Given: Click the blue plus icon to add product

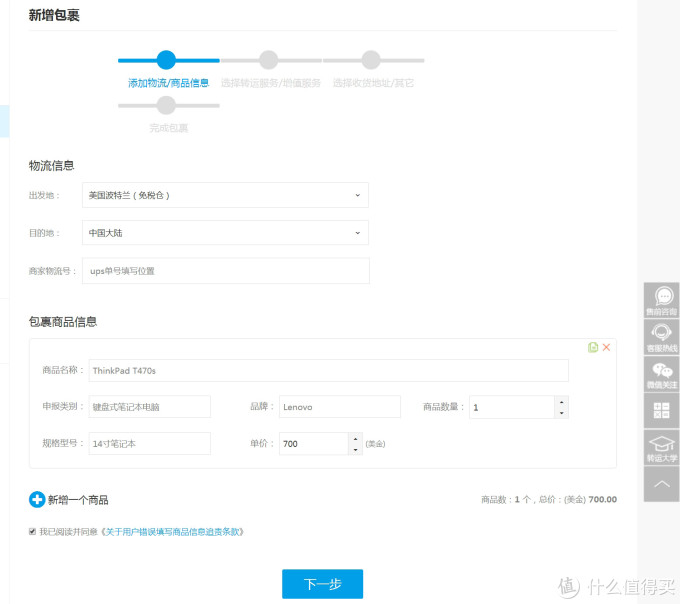Looking at the screenshot, I should 37,499.
